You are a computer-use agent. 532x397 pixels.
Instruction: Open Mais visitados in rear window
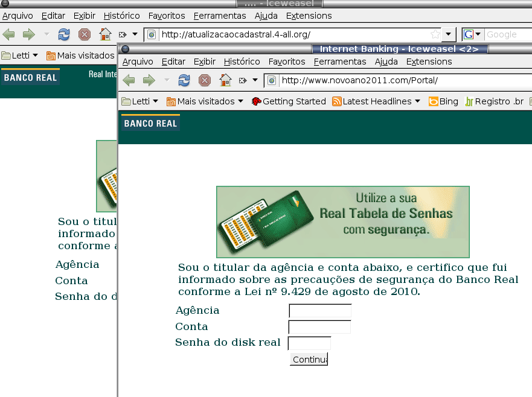(x=81, y=56)
